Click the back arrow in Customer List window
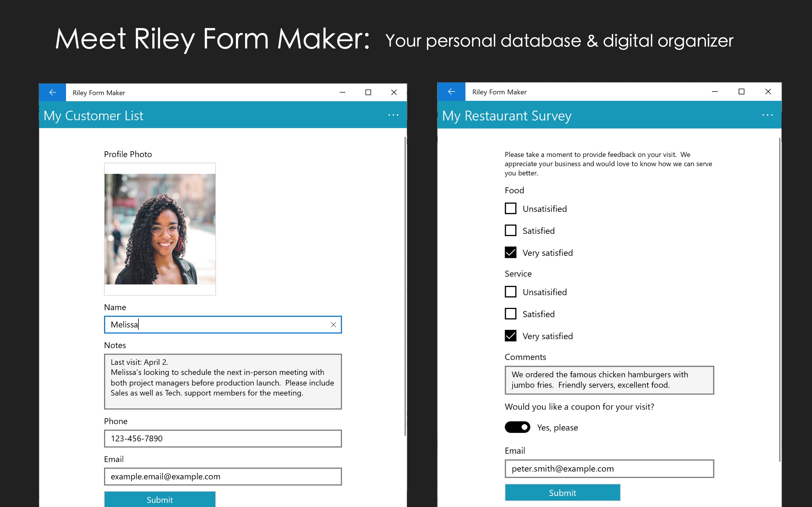Screen dimensions: 812x507 tap(52, 92)
